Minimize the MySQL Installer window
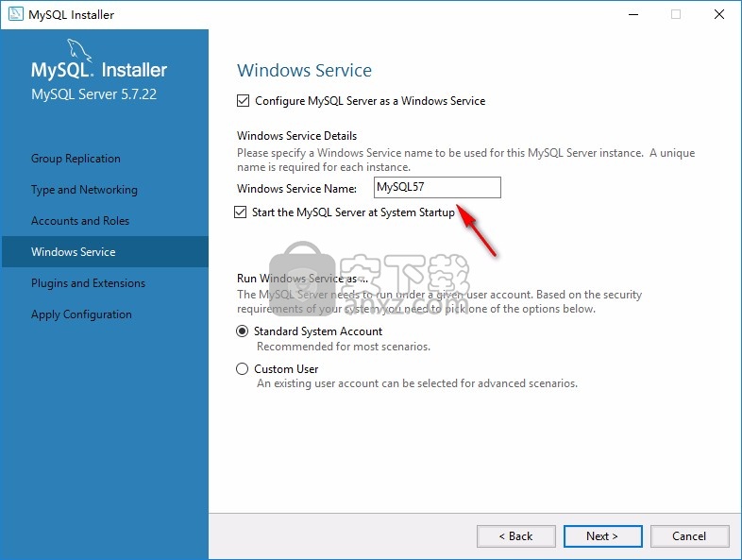Viewport: 742px width, 560px height. pos(633,15)
